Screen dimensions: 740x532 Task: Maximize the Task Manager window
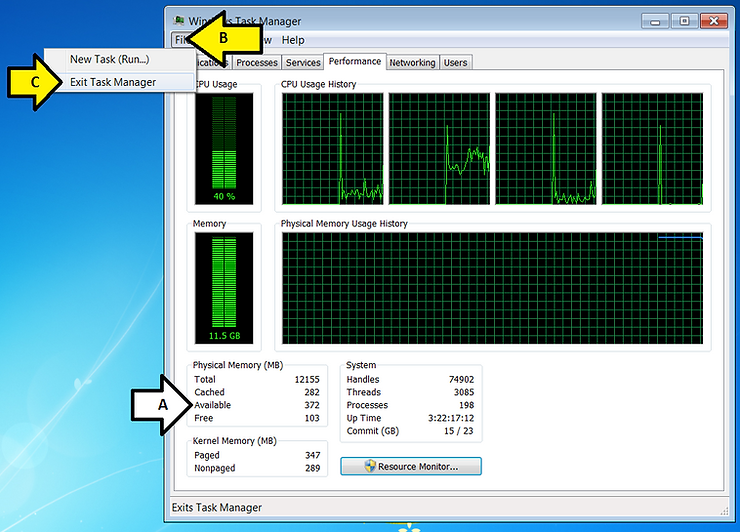click(x=684, y=21)
